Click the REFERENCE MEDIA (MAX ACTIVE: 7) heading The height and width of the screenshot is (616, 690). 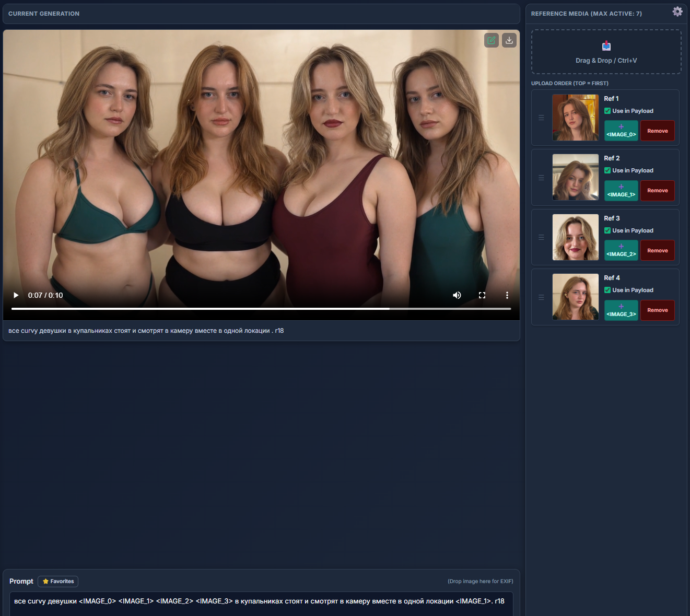pyautogui.click(x=587, y=14)
